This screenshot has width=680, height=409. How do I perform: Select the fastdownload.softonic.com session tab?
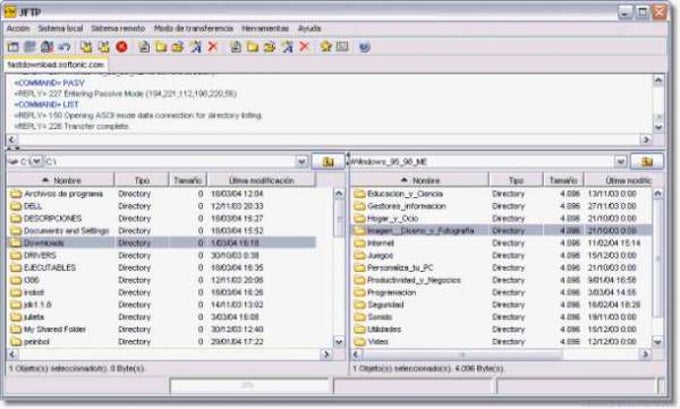56,65
